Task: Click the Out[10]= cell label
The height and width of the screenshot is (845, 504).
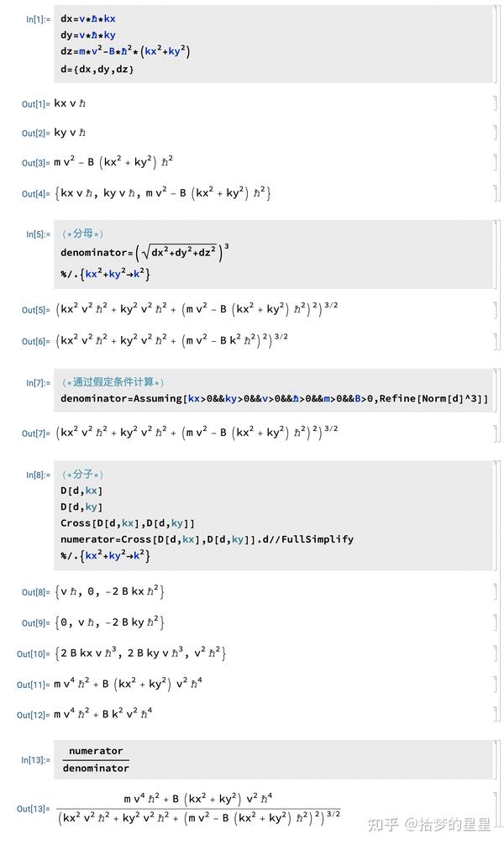Action: pos(34,653)
